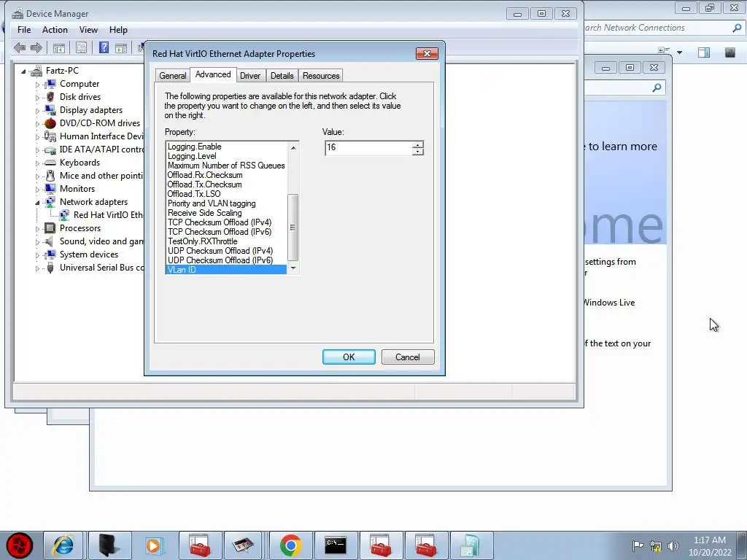Expand the Computer tree node
This screenshot has width=747, height=560.
point(37,85)
